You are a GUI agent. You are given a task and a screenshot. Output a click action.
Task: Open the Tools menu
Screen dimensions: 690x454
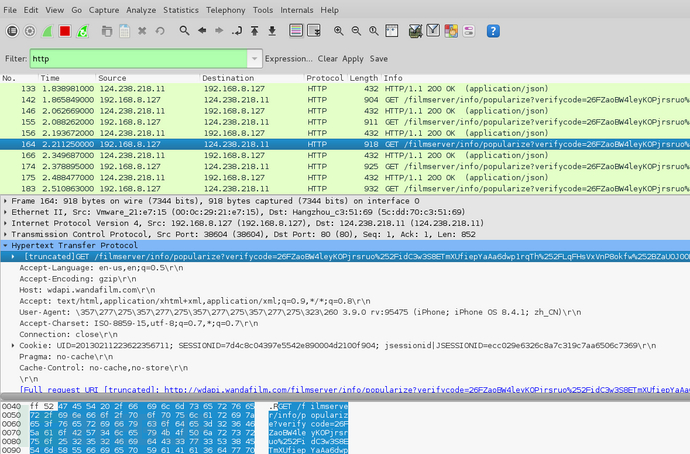263,10
